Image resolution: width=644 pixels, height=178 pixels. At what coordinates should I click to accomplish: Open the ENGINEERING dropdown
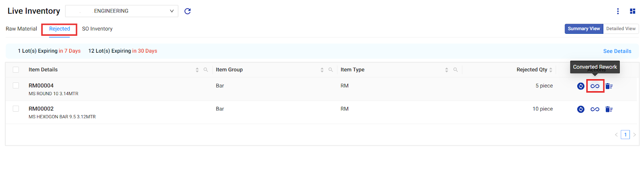coord(122,11)
